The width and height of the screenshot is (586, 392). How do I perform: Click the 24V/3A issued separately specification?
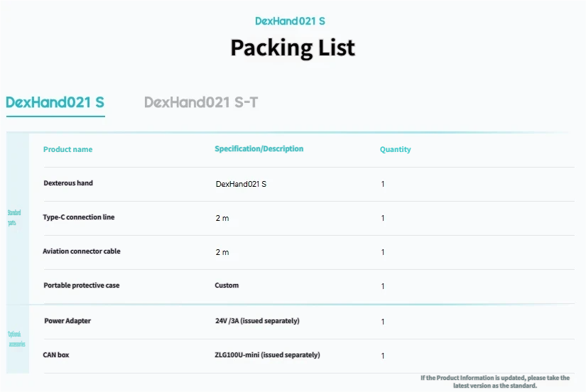pos(256,321)
